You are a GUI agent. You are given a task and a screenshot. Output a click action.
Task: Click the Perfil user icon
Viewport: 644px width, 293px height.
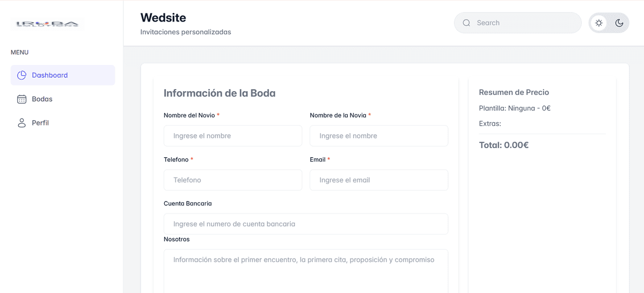pos(21,123)
